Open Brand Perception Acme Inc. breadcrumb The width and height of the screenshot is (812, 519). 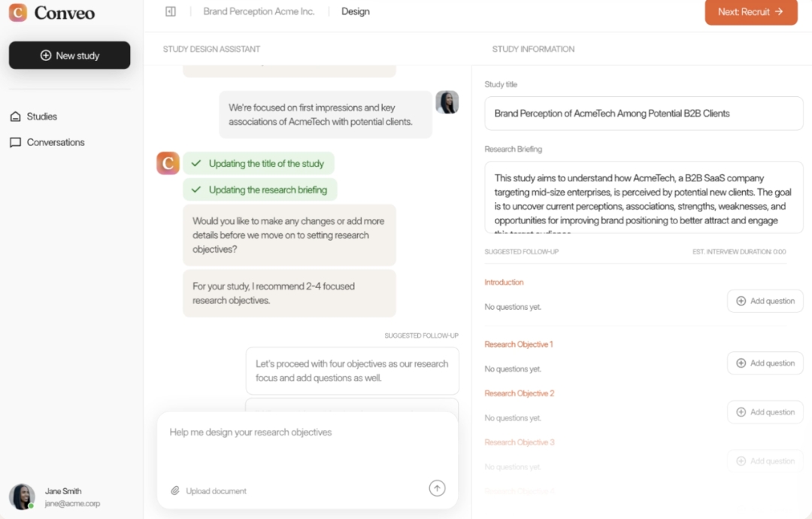click(x=259, y=11)
